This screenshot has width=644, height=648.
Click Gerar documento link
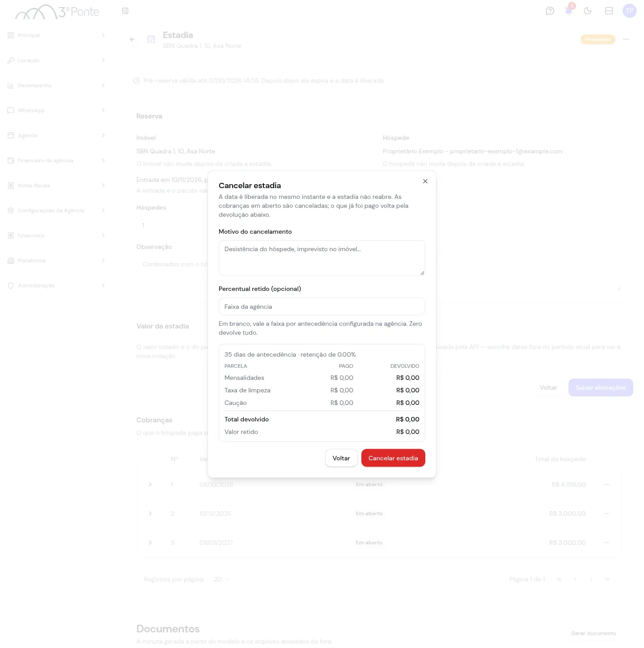(593, 633)
